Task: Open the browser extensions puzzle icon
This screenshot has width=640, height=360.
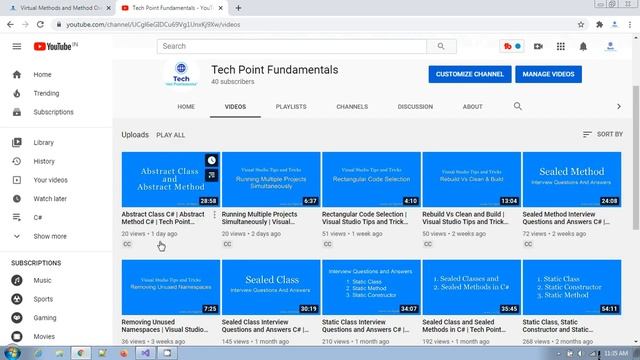Action: (599, 24)
